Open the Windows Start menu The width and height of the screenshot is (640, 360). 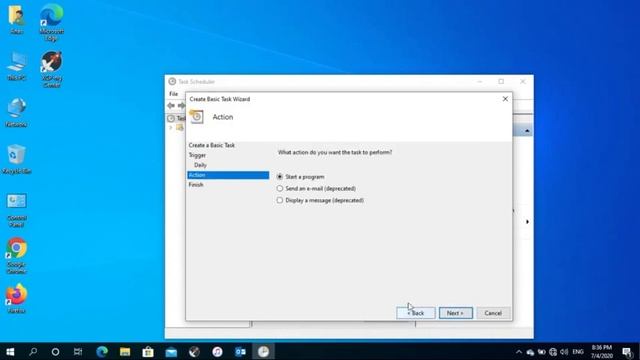point(10,352)
